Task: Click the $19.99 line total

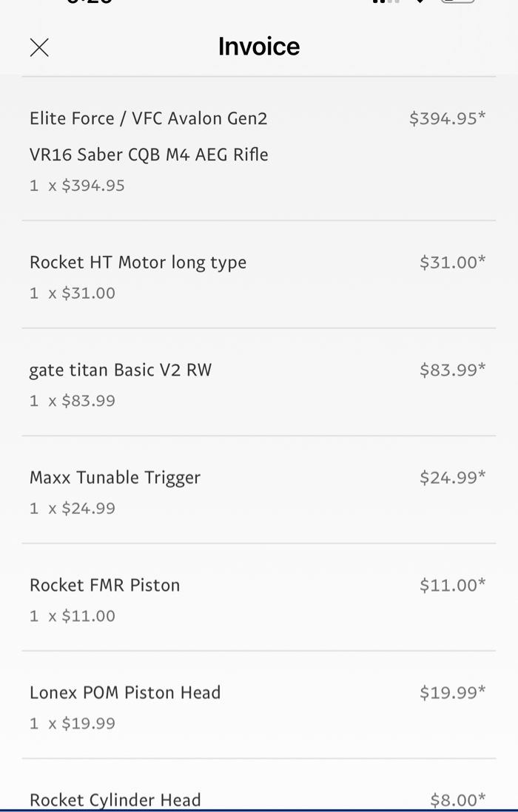Action: 452,693
